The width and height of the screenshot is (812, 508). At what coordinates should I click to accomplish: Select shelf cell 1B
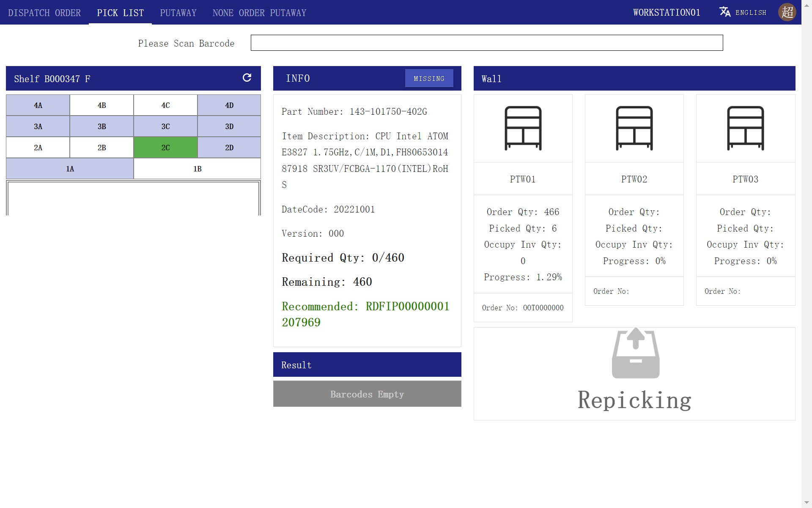click(197, 168)
